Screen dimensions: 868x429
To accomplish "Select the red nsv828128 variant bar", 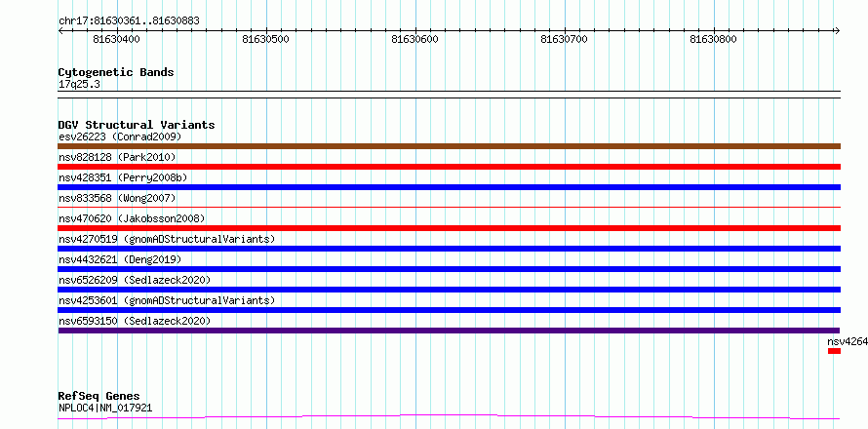I will click(x=450, y=167).
